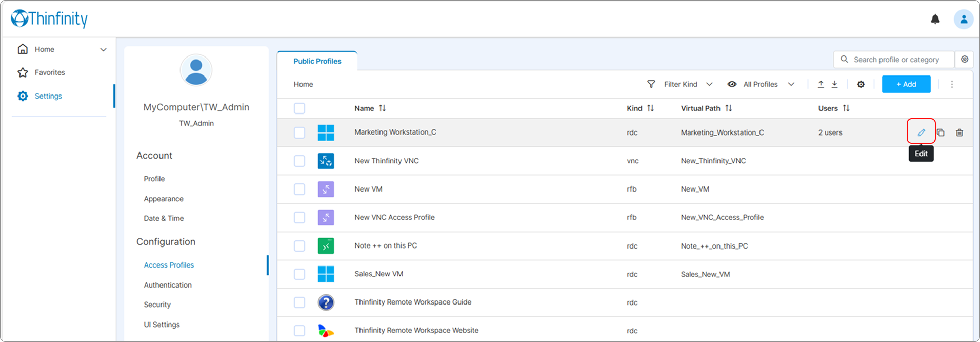
Task: Click the gear icon beside search field
Action: (965, 60)
